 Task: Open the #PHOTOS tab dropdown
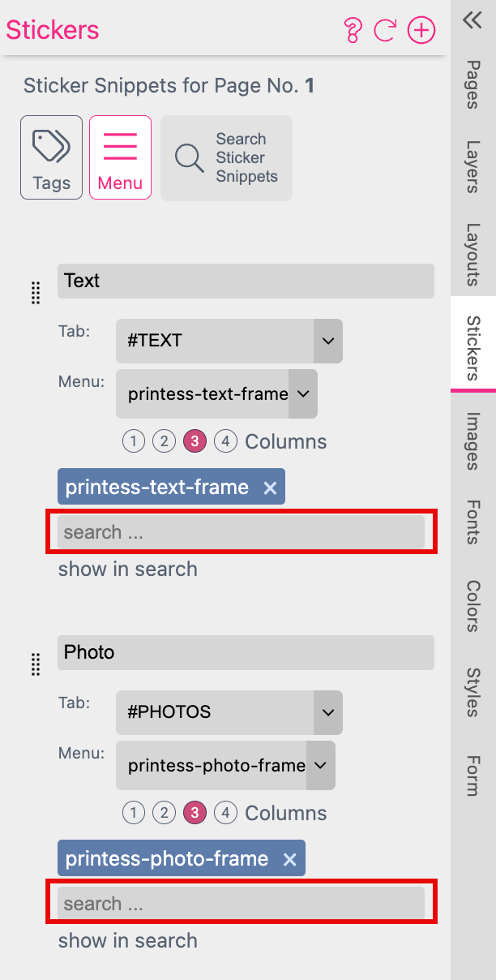pos(229,712)
